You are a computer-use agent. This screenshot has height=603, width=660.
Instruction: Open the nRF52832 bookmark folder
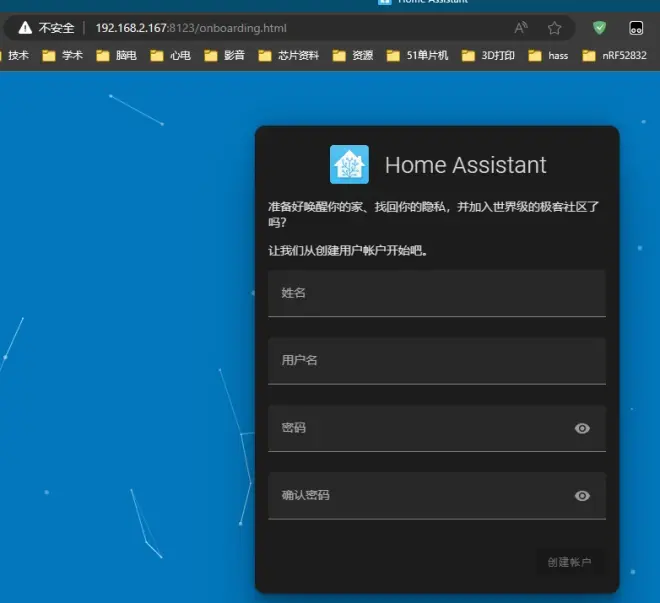point(614,56)
